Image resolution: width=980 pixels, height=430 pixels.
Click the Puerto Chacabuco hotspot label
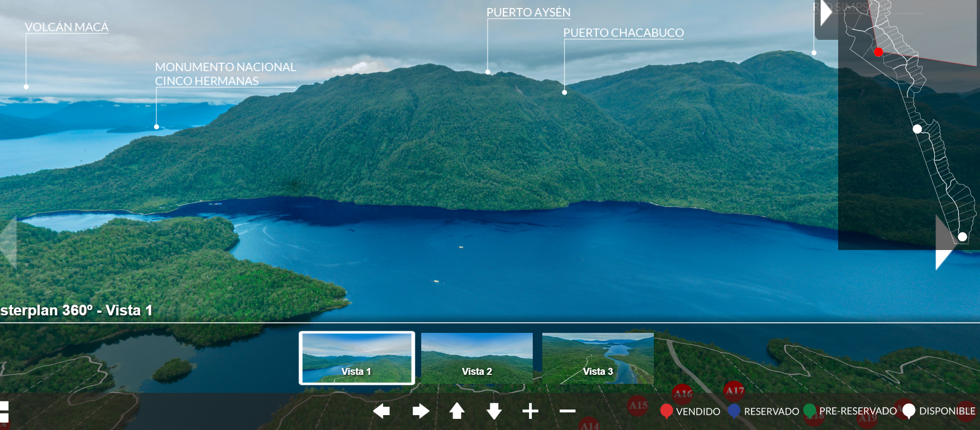(x=624, y=33)
